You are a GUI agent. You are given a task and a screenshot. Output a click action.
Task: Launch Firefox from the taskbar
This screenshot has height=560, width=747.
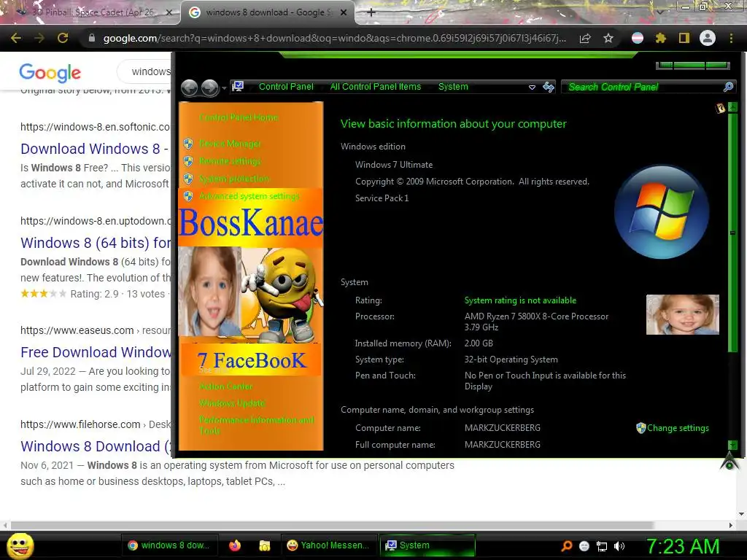235,545
